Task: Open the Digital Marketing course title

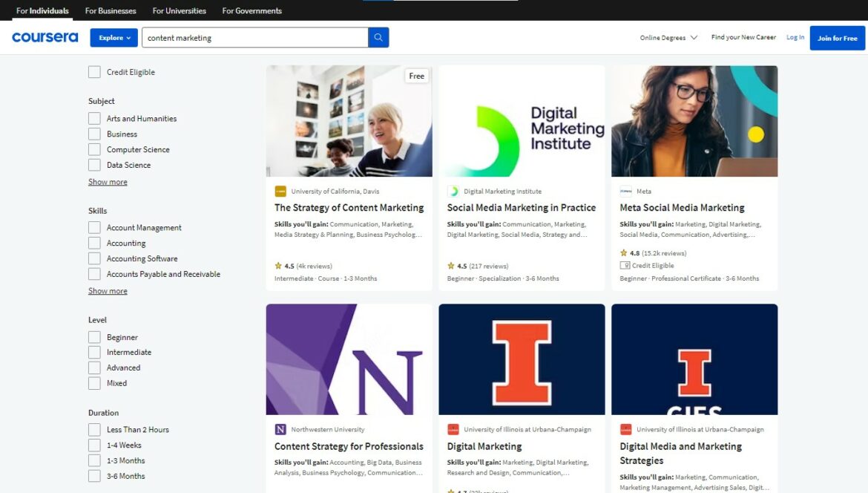Action: click(484, 446)
